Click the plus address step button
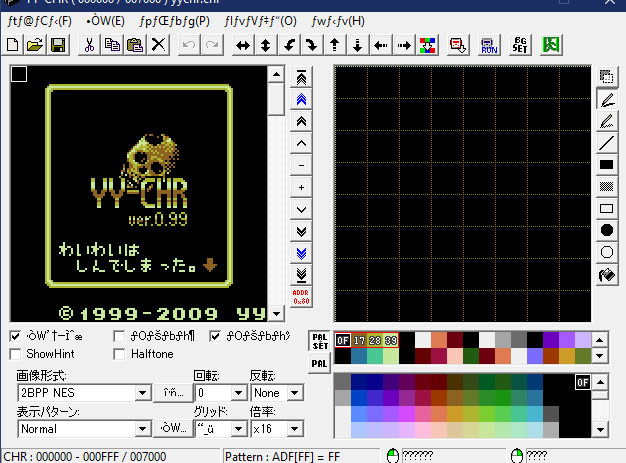Image resolution: width=626 pixels, height=463 pixels. click(301, 187)
